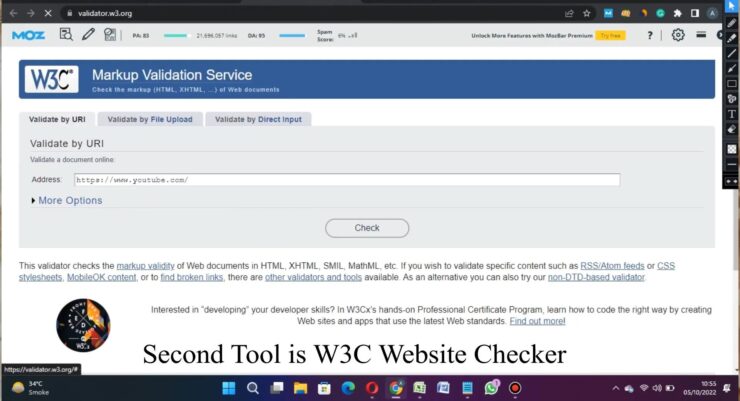This screenshot has height=401, width=740.
Task: Switch to Validate by URI tab
Action: pos(57,119)
